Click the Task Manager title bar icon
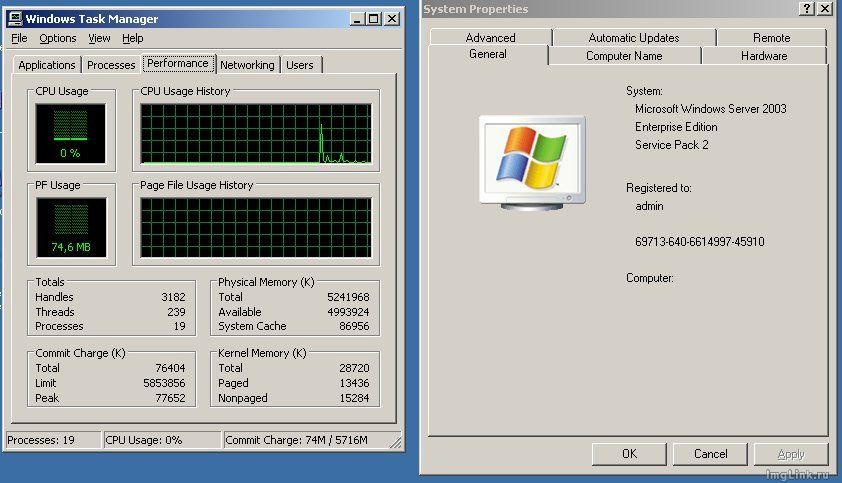Viewport: 842px width, 483px height. (x=15, y=19)
